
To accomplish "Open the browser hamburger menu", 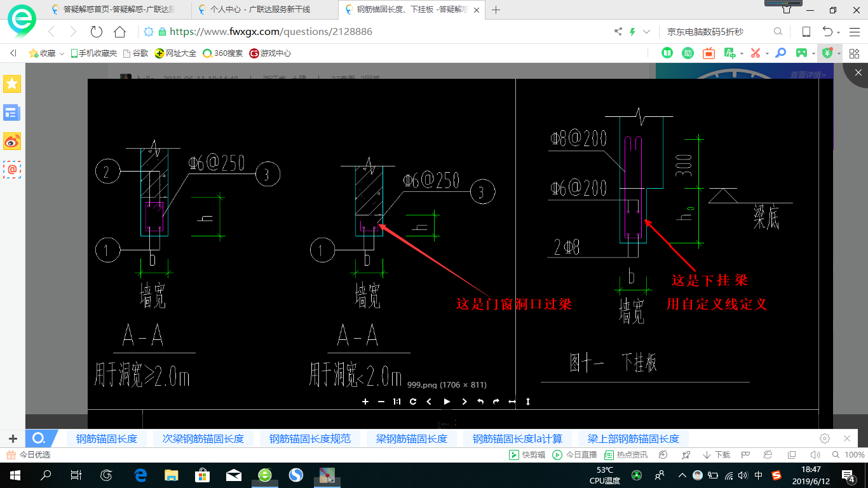I will [x=855, y=32].
